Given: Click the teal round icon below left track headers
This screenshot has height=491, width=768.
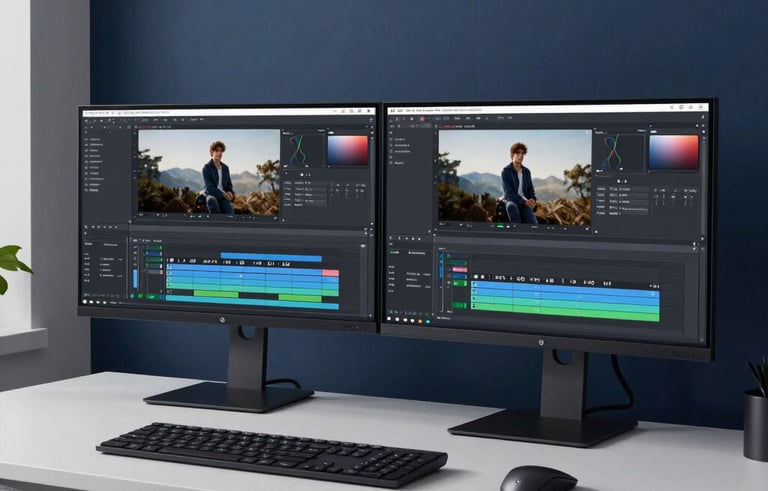Looking at the screenshot, I should 132,296.
